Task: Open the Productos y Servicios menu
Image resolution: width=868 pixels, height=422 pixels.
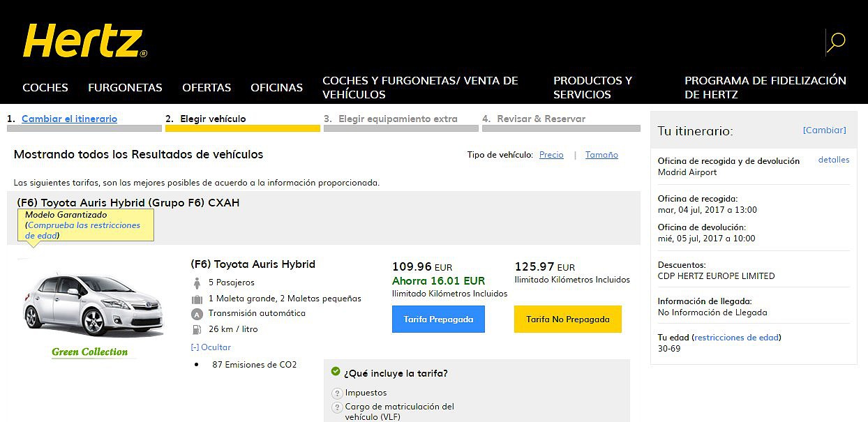Action: 593,88
